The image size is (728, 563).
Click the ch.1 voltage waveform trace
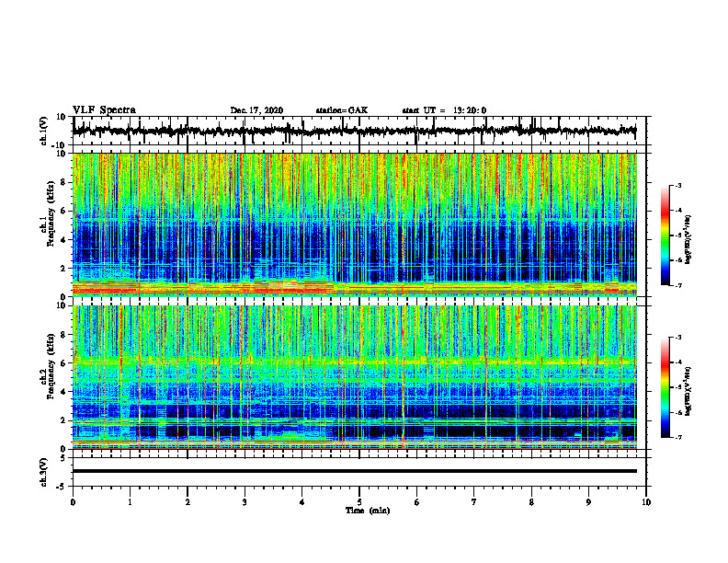click(354, 131)
